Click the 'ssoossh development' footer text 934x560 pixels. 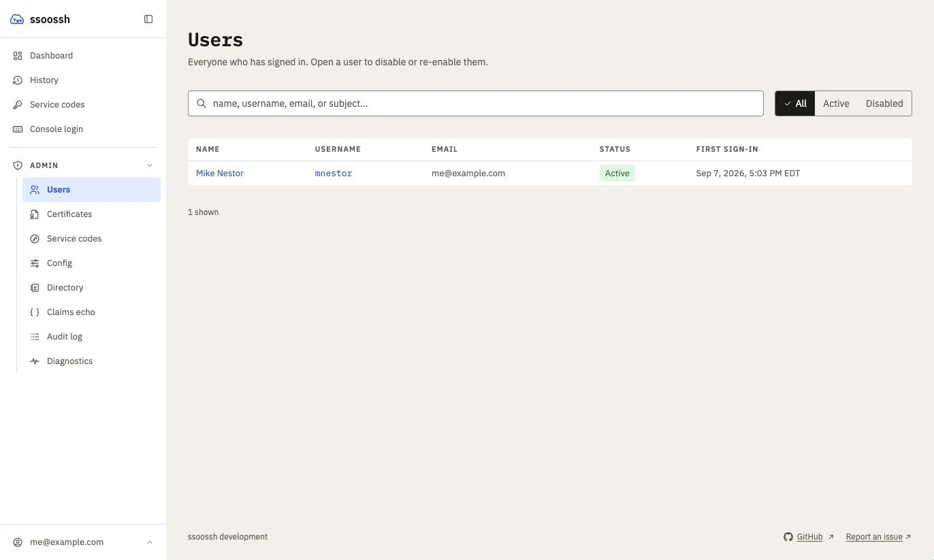point(227,537)
